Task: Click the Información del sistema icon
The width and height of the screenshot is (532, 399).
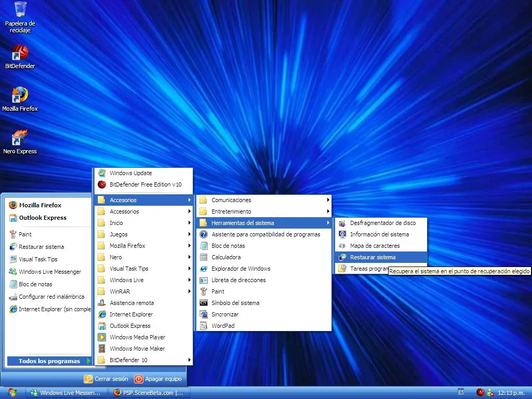Action: click(342, 234)
